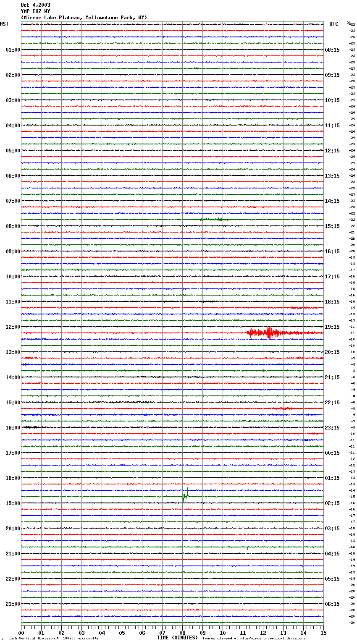The width and height of the screenshot is (357, 644).
Task: Select the 14:00 MST time label
Action: coord(13,377)
